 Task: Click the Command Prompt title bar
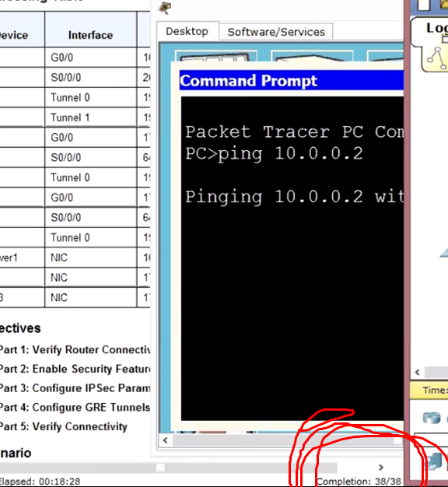[x=292, y=80]
